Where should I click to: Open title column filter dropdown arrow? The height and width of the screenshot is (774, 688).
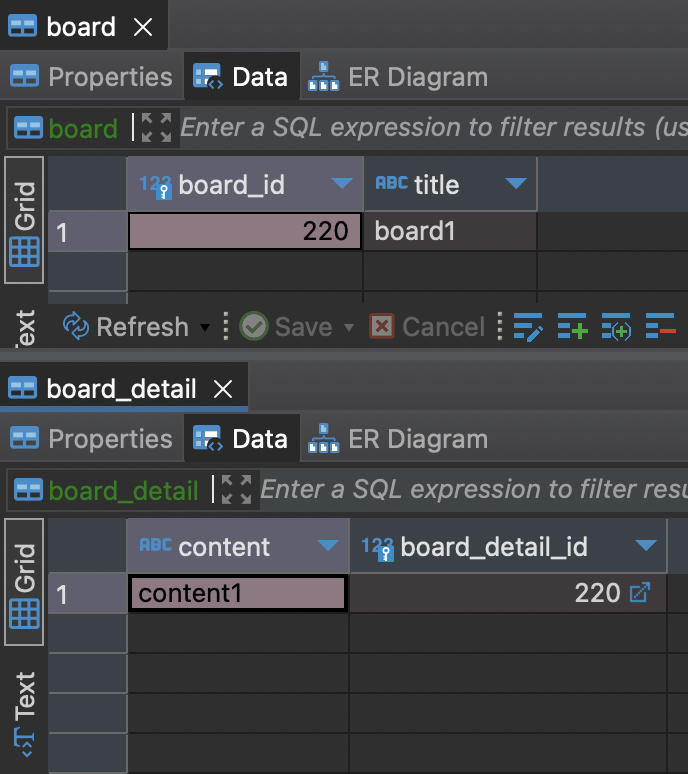coord(516,184)
